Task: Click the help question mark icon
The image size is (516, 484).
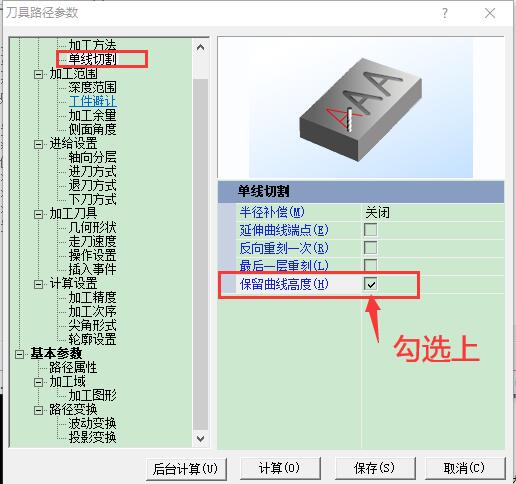Action: (444, 13)
